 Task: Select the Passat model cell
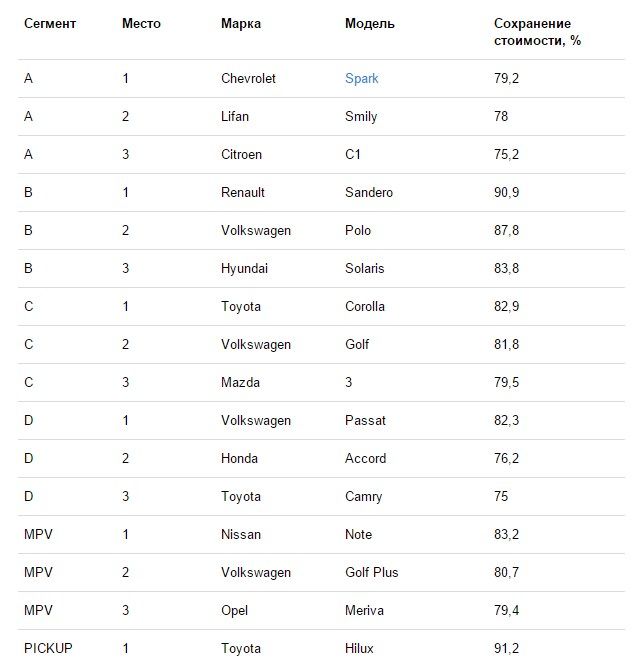coord(365,420)
